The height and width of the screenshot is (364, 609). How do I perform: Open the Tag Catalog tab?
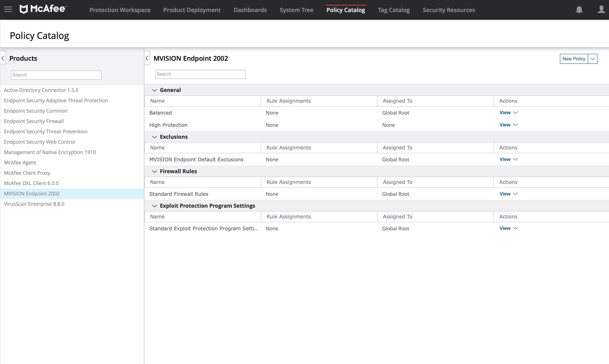tap(394, 10)
